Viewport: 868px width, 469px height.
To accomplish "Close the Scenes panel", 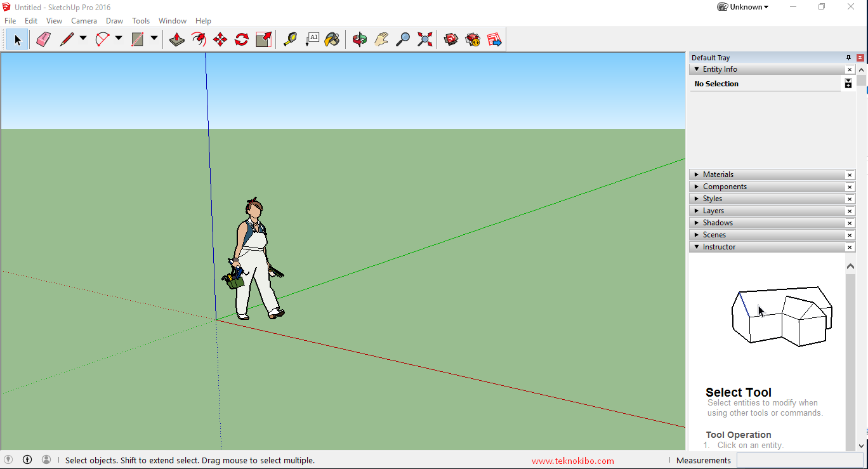I will [x=850, y=235].
